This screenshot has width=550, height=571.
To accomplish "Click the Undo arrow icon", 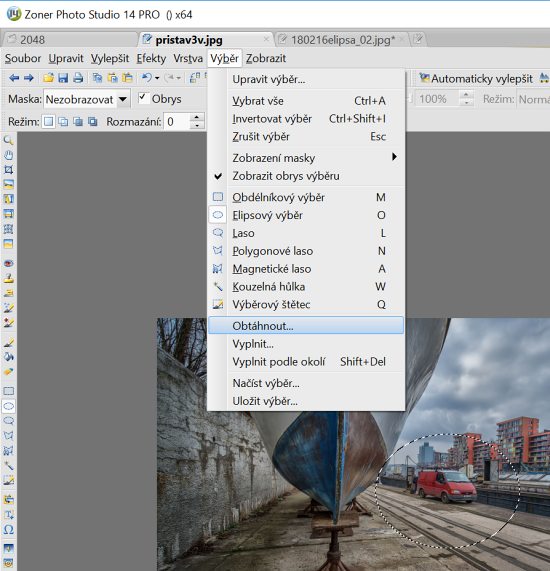I will click(146, 78).
